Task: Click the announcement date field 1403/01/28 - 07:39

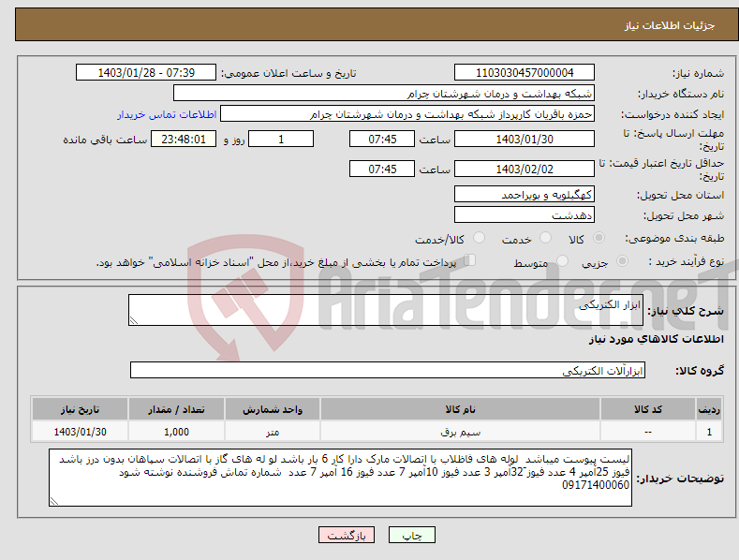Action: click(145, 73)
